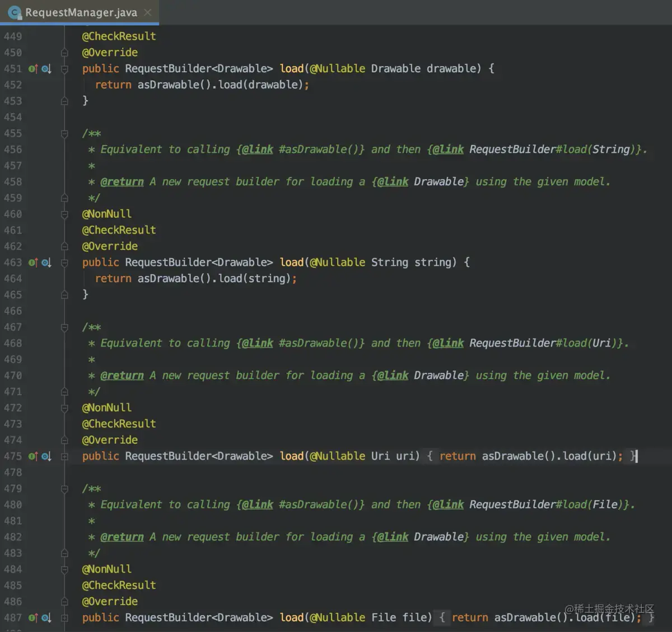Click the @CheckResult annotation on line 473
This screenshot has height=632, width=672.
pos(119,424)
